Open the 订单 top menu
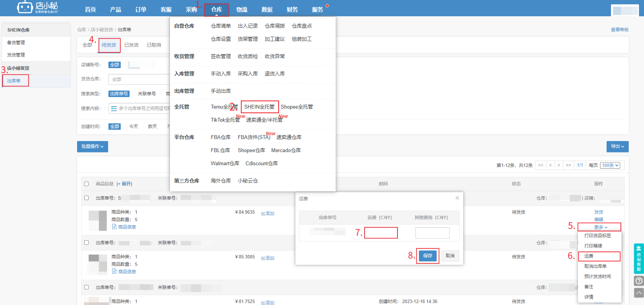Image resolution: width=644 pixels, height=305 pixels. [141, 10]
